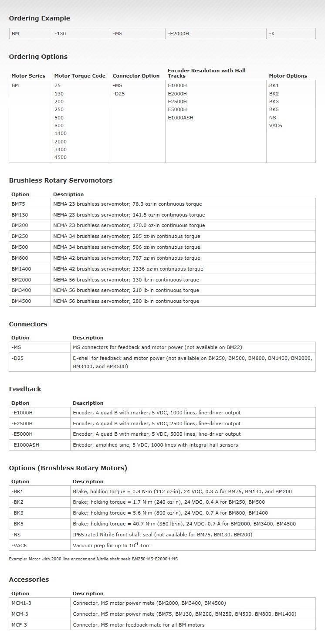Select the BM75 row in Brushless Rotary Servomotors
The image size is (325, 644).
point(162,204)
